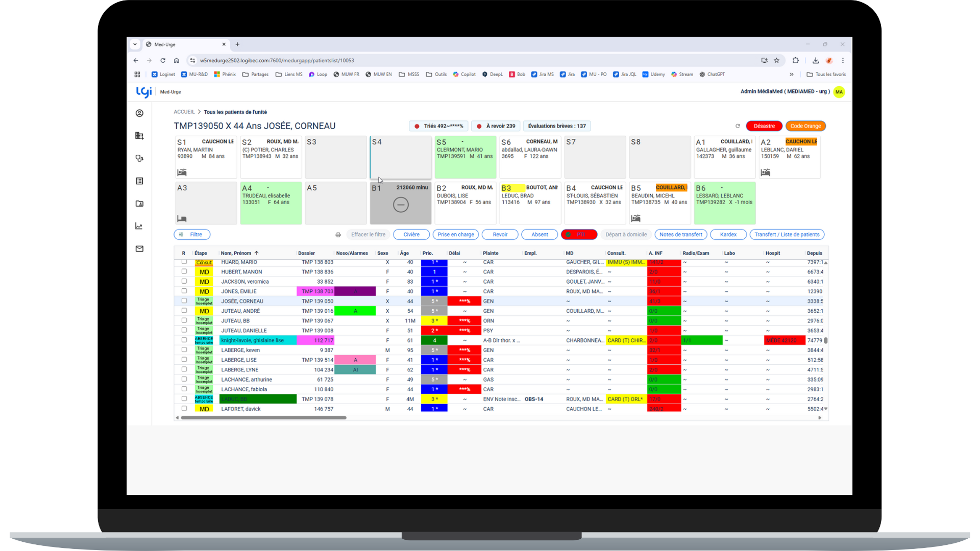Click the statistics chart sidebar icon
980x551 pixels.
[x=139, y=226]
